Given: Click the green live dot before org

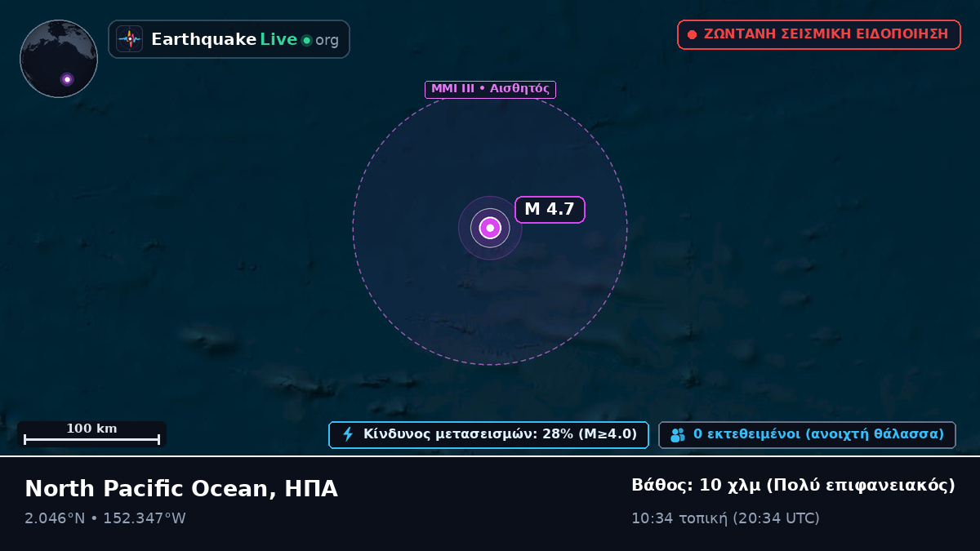Looking at the screenshot, I should click(306, 40).
